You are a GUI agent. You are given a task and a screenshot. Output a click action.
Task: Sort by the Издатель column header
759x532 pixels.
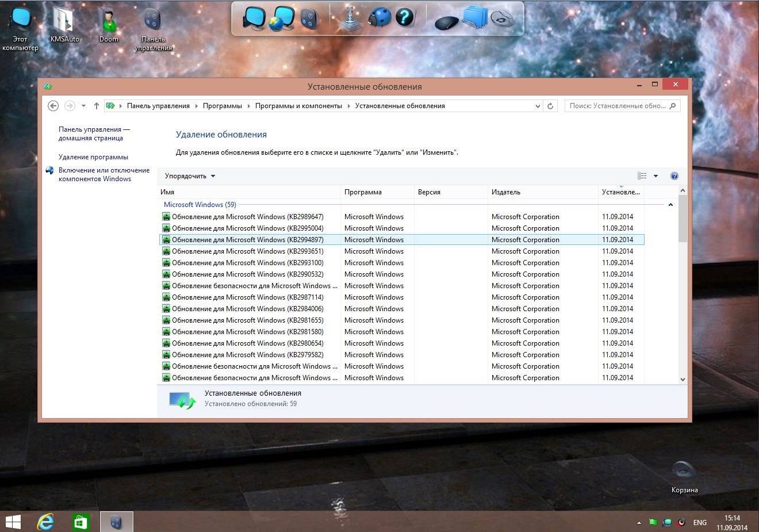506,192
